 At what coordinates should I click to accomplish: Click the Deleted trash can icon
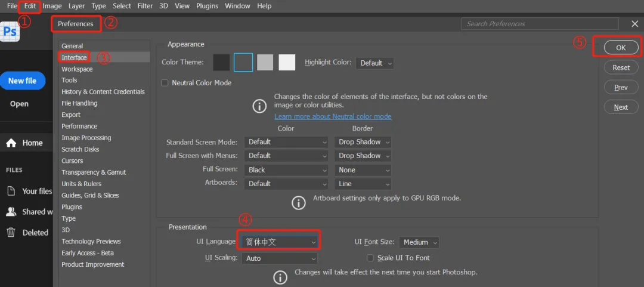pos(11,232)
